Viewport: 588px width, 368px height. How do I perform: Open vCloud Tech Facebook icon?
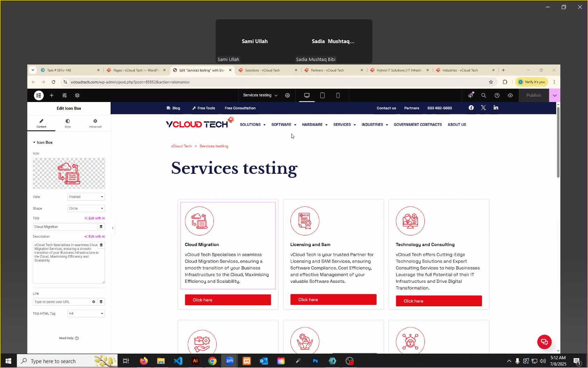[x=471, y=108]
